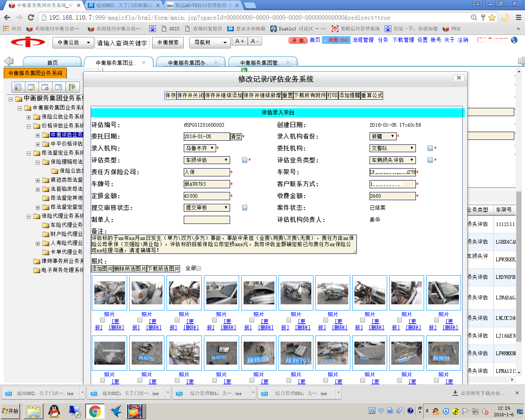This screenshot has height=420, width=525.
Task: Open Chrome icon in Windows taskbar
Action: 95,411
